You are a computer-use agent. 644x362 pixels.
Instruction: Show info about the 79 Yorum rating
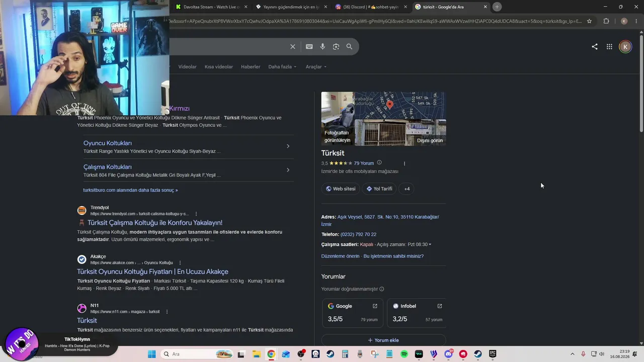(379, 162)
